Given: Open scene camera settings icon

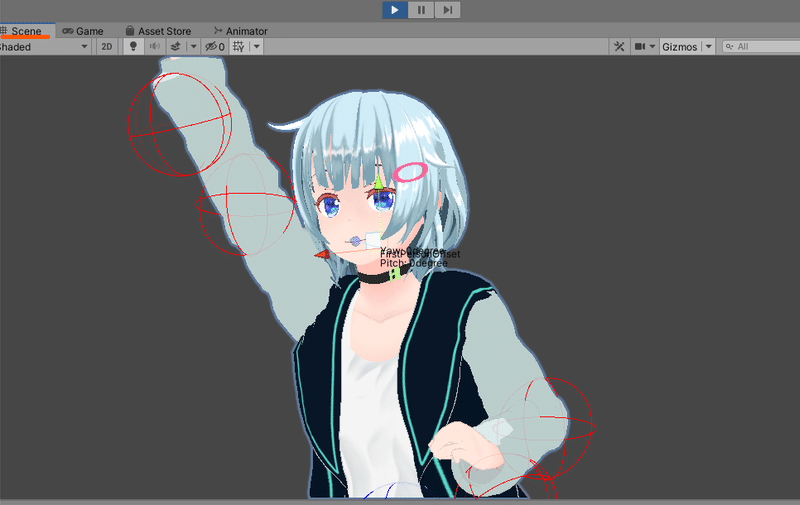Looking at the screenshot, I should (640, 46).
